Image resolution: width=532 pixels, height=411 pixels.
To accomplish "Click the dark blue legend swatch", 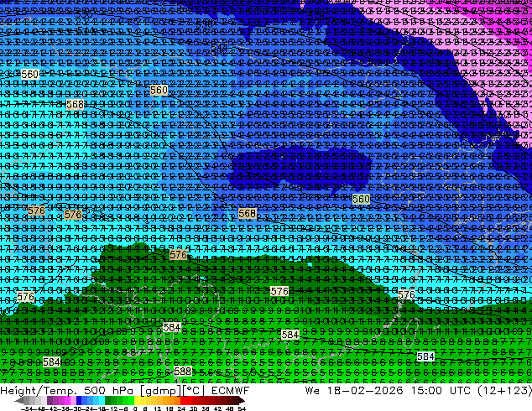I will (x=79, y=401).
